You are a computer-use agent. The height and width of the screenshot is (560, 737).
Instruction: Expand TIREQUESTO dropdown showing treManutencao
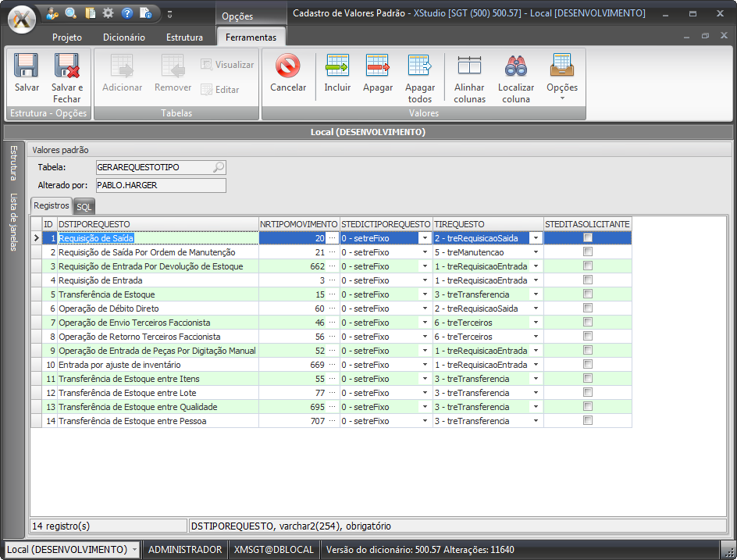tap(536, 252)
